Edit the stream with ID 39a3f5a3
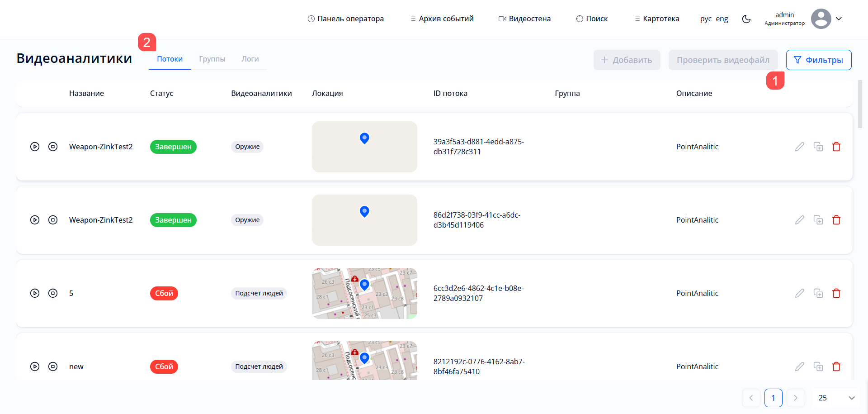Screen dimensions: 868x414 point(800,147)
